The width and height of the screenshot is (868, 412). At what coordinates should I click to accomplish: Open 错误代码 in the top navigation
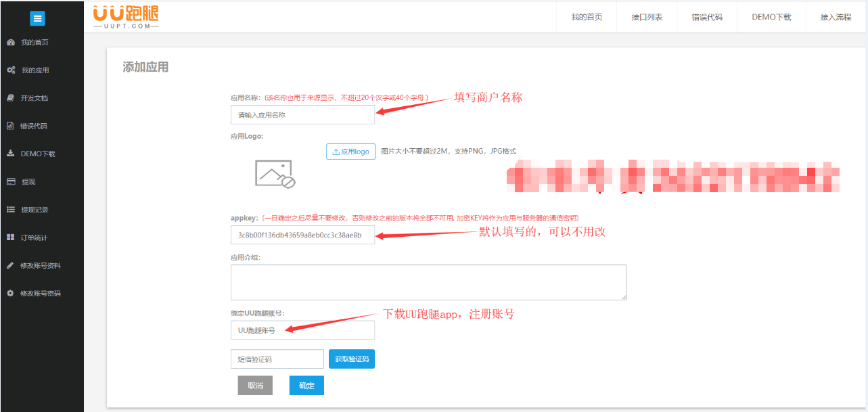[x=707, y=17]
